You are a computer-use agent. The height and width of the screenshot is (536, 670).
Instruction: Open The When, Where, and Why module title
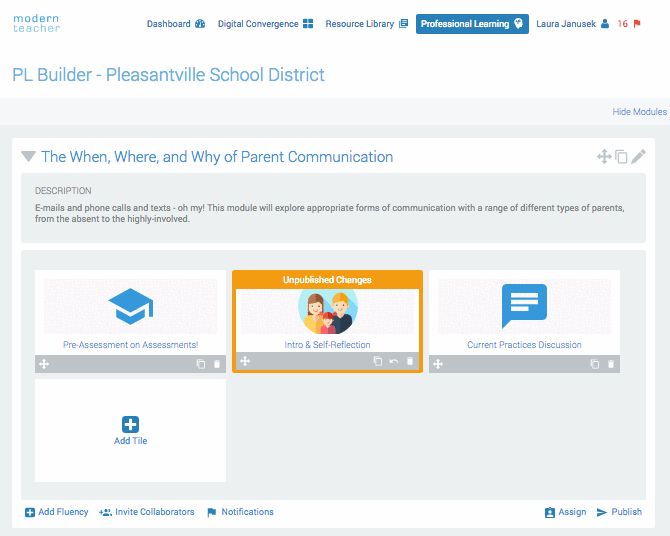[217, 157]
